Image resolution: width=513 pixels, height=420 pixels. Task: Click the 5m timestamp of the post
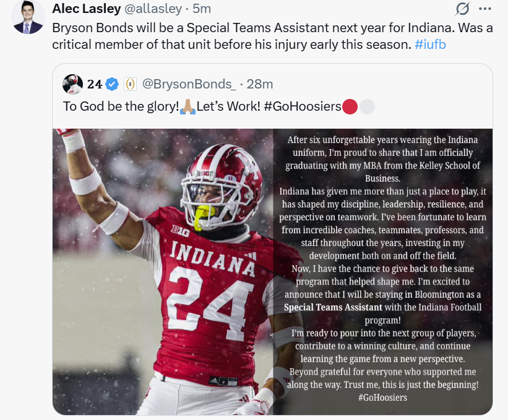tap(202, 9)
